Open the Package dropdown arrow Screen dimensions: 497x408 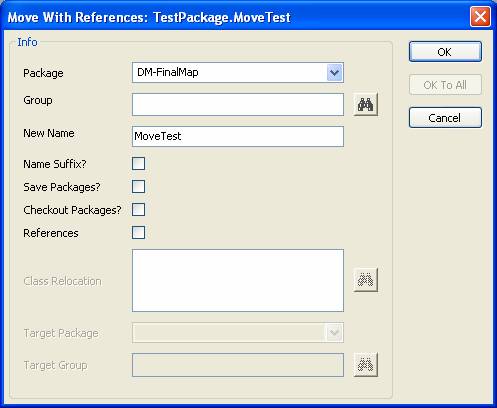click(x=334, y=72)
